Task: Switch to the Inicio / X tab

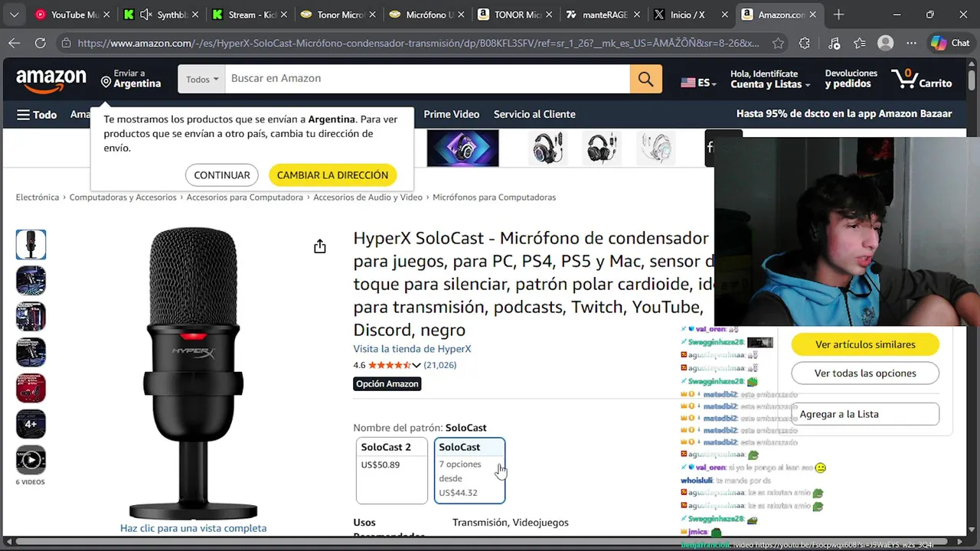Action: [691, 15]
